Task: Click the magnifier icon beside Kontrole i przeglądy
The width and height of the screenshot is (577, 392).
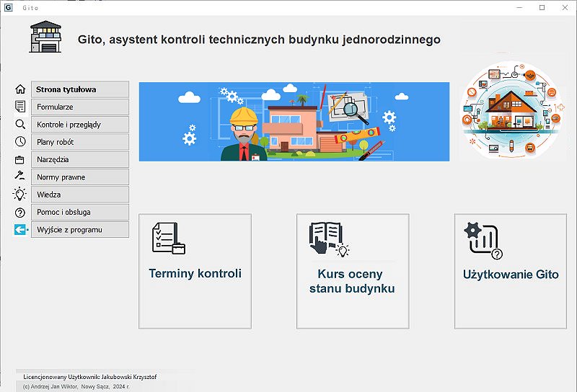Action: click(x=20, y=124)
